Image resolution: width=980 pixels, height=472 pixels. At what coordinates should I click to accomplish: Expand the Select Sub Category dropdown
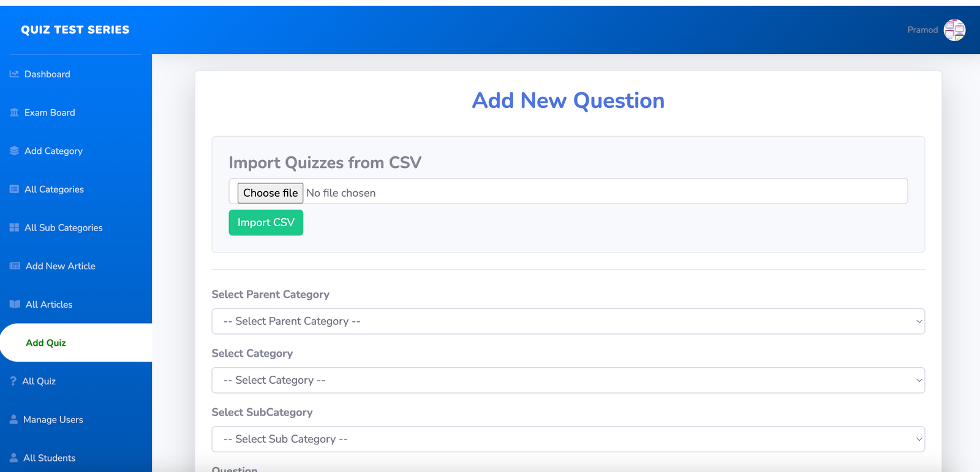click(x=568, y=439)
